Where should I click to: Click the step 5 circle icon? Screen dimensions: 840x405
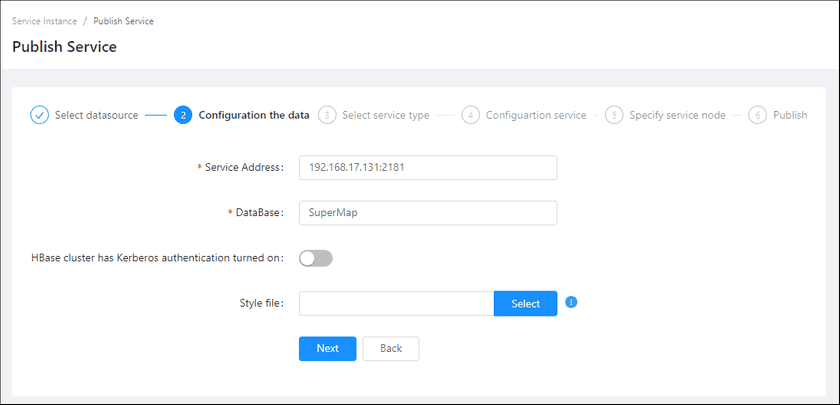(x=614, y=115)
